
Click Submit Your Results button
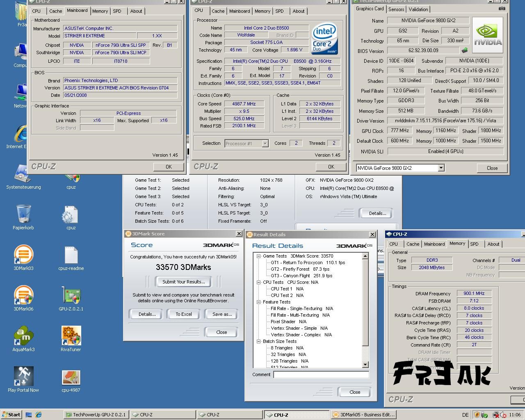tap(183, 282)
